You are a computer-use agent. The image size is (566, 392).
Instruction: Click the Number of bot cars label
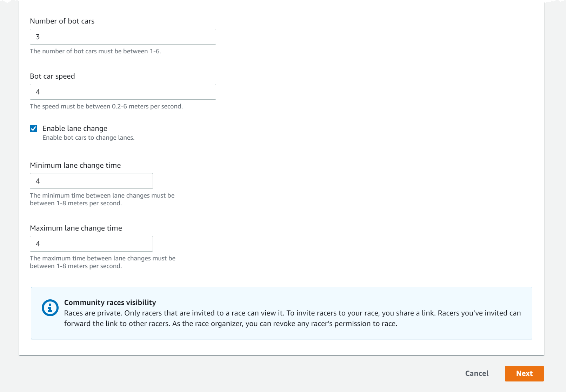click(x=62, y=21)
